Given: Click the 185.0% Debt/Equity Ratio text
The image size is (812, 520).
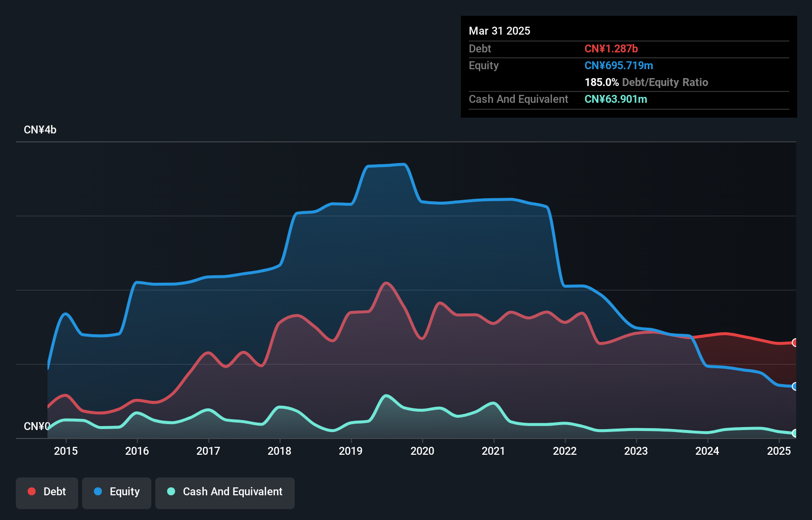Looking at the screenshot, I should point(646,82).
